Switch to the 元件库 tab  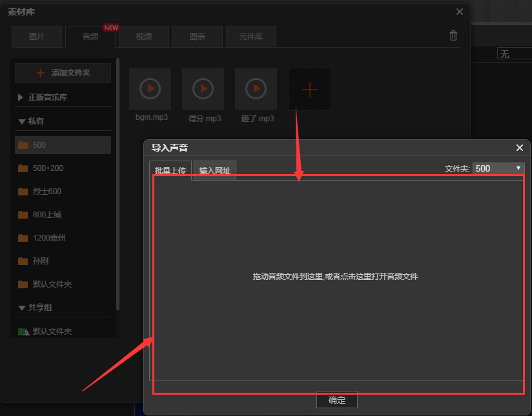(x=251, y=37)
